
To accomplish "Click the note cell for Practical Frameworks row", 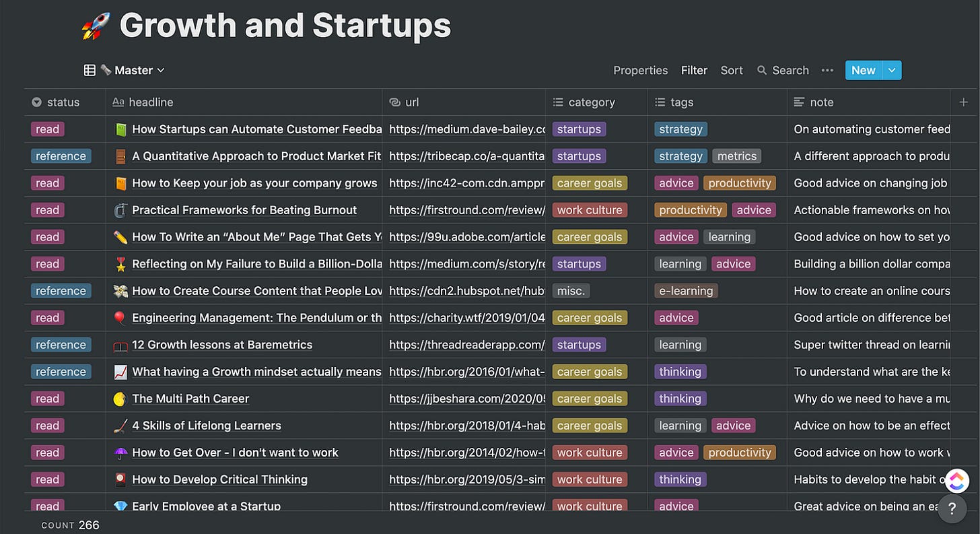I will pyautogui.click(x=871, y=210).
